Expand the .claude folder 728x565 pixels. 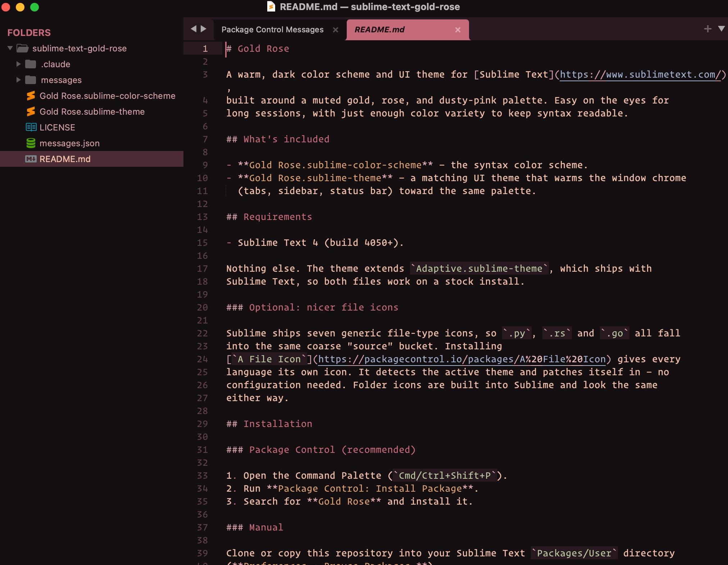[18, 64]
